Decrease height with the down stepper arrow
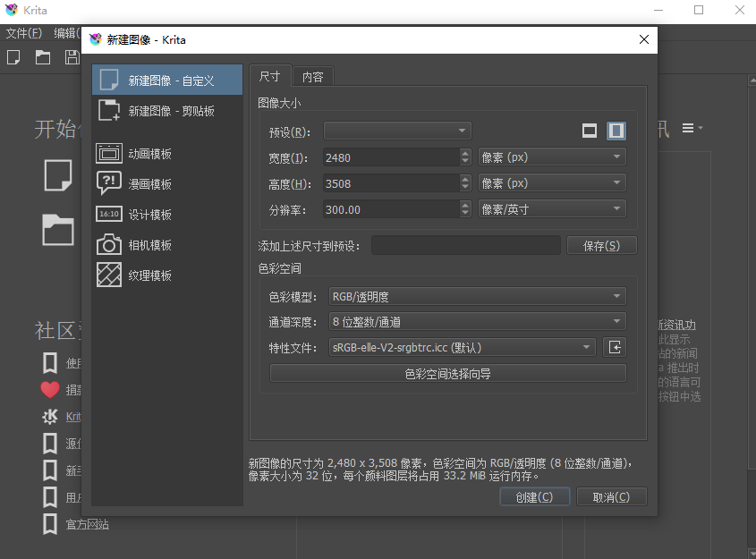Screen dimensions: 756x559 465,188
